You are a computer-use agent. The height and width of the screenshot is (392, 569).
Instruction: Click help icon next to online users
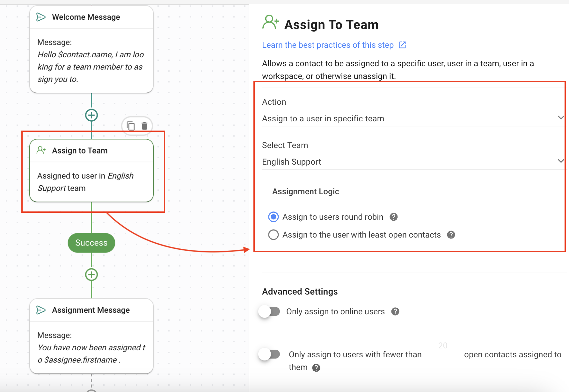(x=395, y=311)
